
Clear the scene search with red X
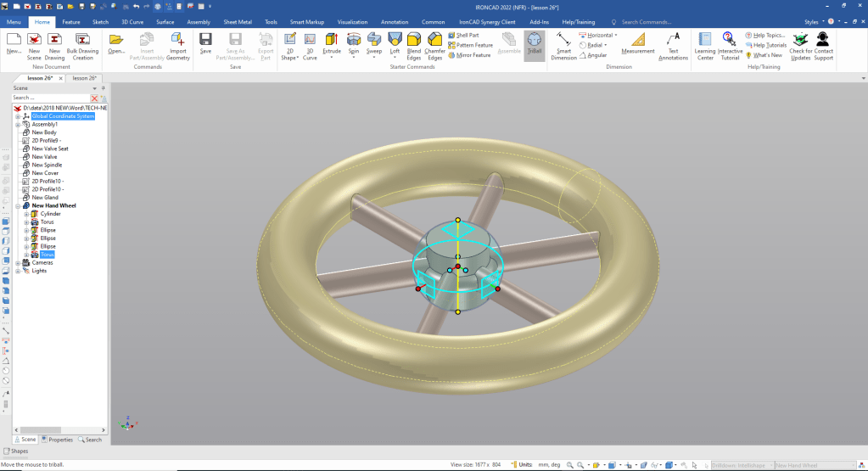[94, 98]
